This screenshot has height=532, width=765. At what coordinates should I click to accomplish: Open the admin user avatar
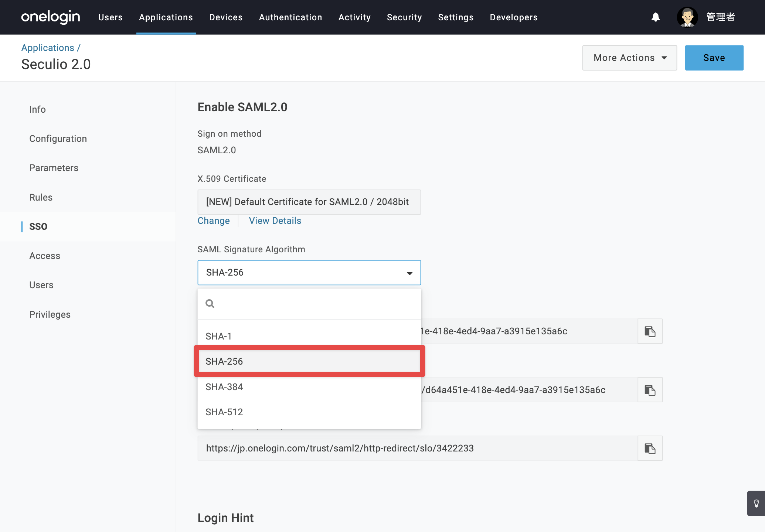(687, 17)
